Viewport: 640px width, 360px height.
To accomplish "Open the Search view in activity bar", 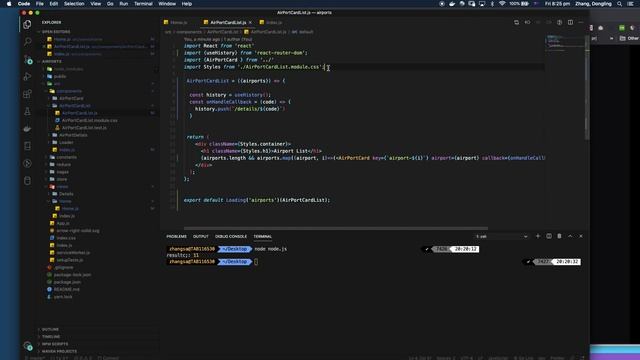I will tap(27, 42).
